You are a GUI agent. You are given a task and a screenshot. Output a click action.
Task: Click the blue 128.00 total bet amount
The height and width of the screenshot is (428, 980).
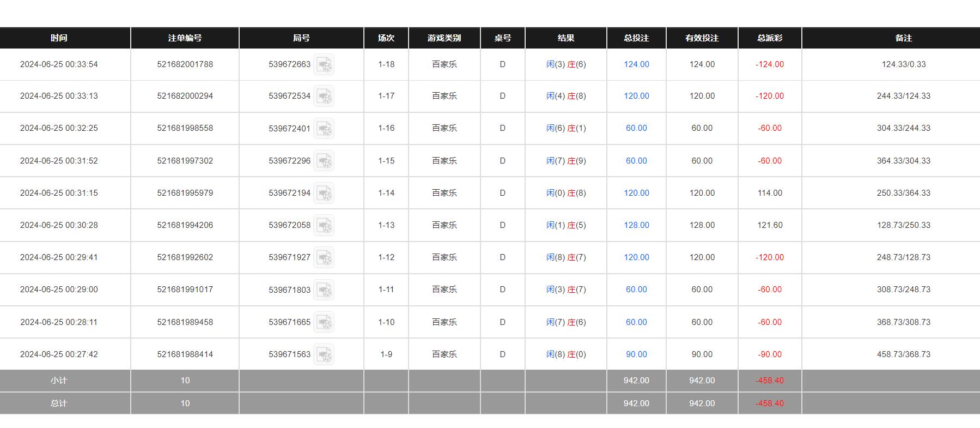tap(636, 225)
